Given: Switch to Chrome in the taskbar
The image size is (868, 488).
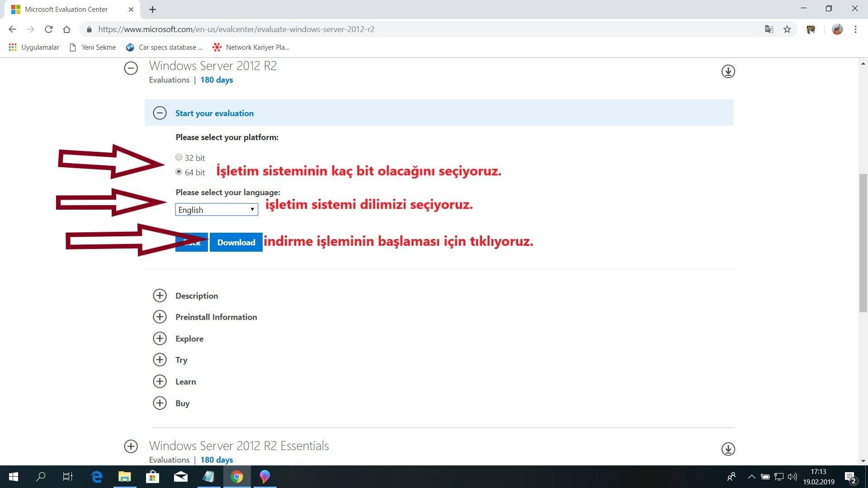Looking at the screenshot, I should click(x=236, y=477).
